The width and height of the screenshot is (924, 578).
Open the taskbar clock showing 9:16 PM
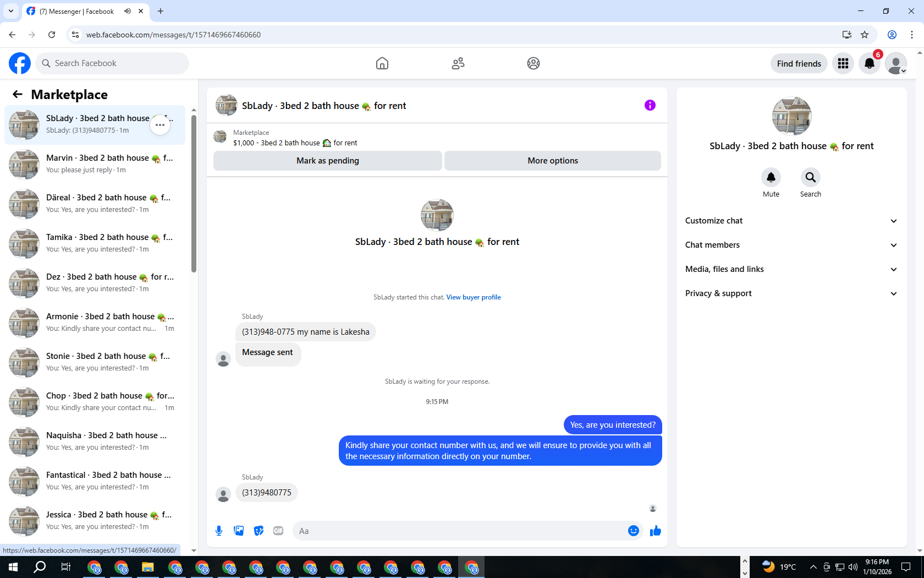(x=877, y=567)
